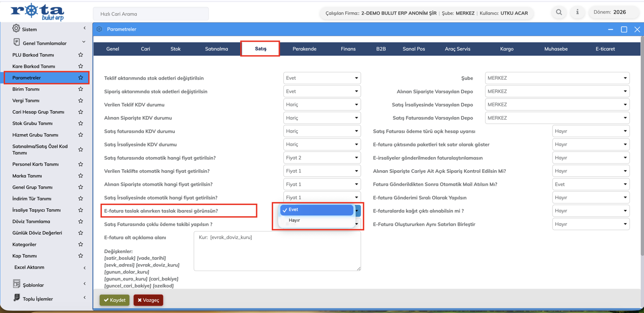644x313 pixels.
Task: Click the green Kaydet button
Action: pyautogui.click(x=114, y=300)
